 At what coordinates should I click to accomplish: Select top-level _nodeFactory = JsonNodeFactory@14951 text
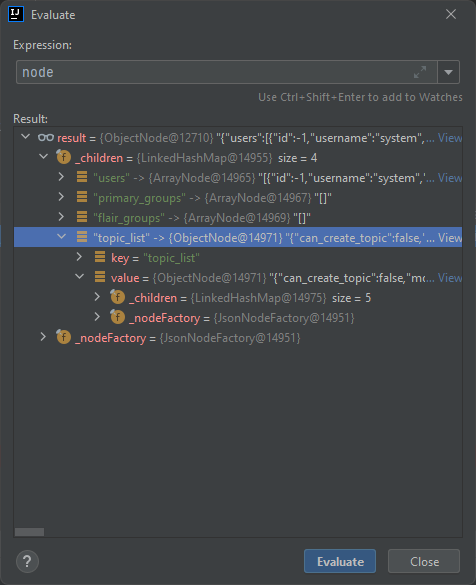[x=187, y=338]
